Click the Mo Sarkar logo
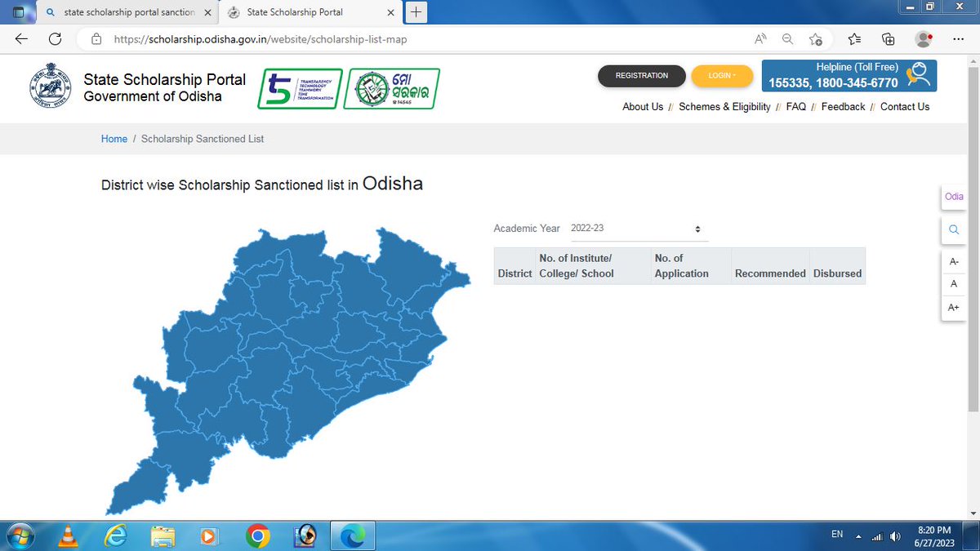The width and height of the screenshot is (980, 551). click(x=391, y=88)
